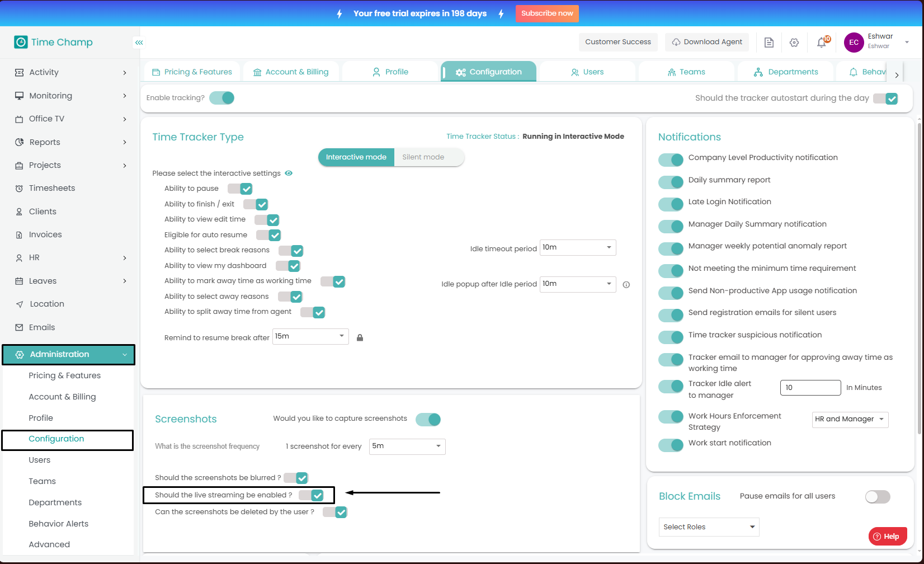Open the screenshot frequency dropdown

[x=407, y=446]
